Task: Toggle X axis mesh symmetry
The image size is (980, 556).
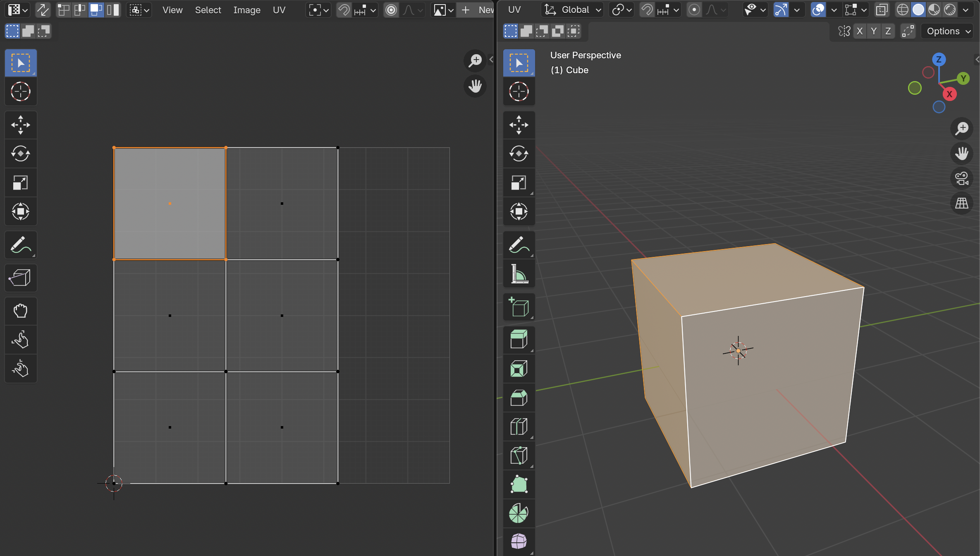Action: (860, 31)
